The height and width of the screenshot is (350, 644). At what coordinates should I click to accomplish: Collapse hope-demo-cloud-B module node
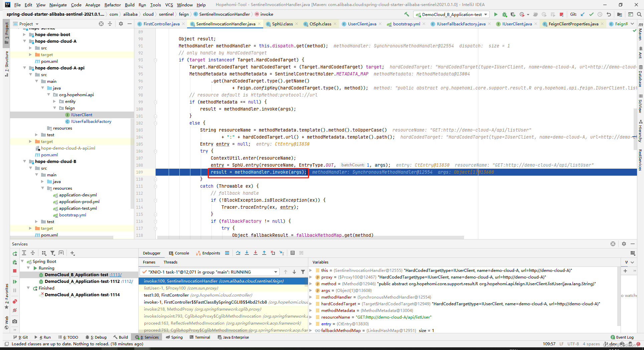point(24,161)
